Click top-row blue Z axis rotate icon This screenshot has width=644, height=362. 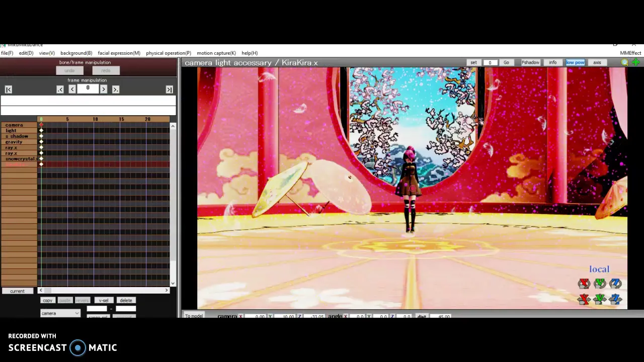615,284
